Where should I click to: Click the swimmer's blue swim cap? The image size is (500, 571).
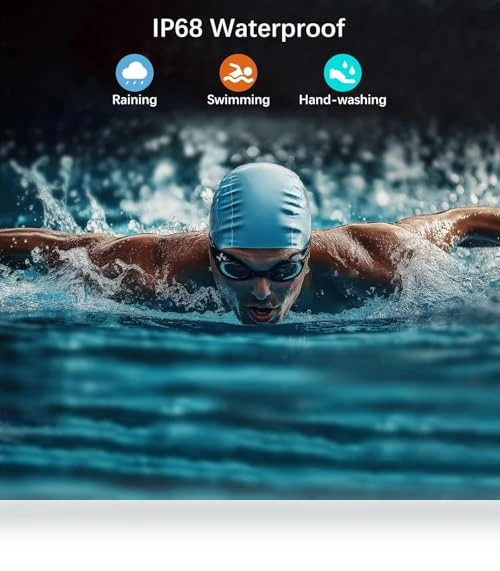point(260,206)
